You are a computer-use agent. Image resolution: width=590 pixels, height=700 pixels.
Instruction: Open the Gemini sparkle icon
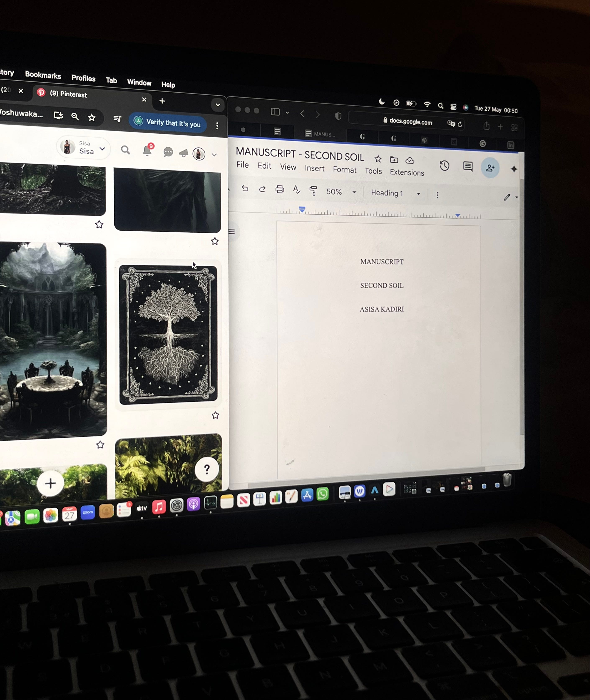[514, 169]
